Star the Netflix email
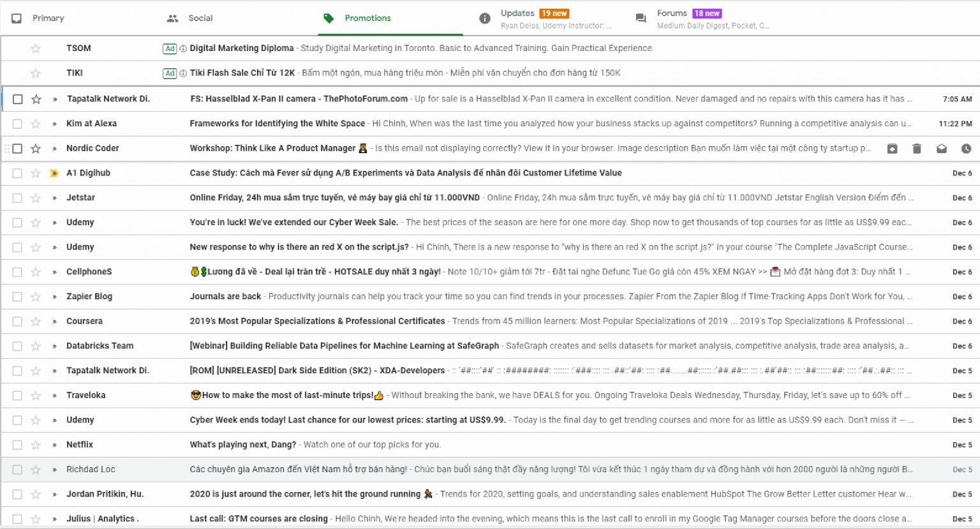The height and width of the screenshot is (529, 980). point(36,445)
